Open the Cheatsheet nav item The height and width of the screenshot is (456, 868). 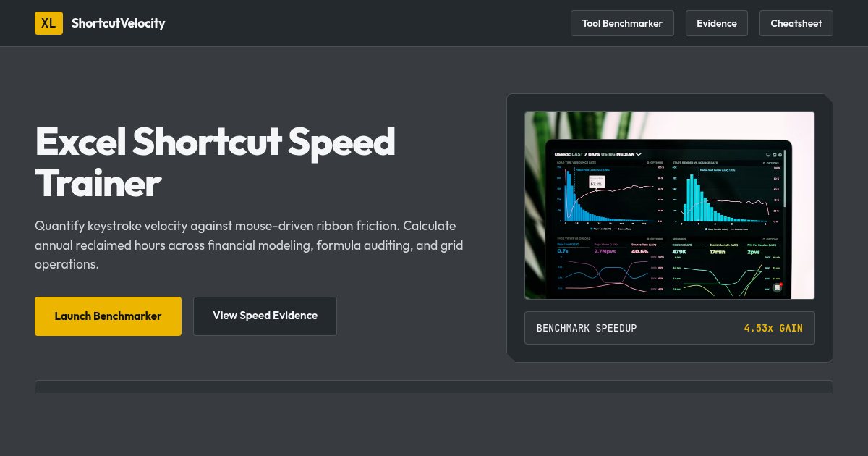click(x=796, y=23)
